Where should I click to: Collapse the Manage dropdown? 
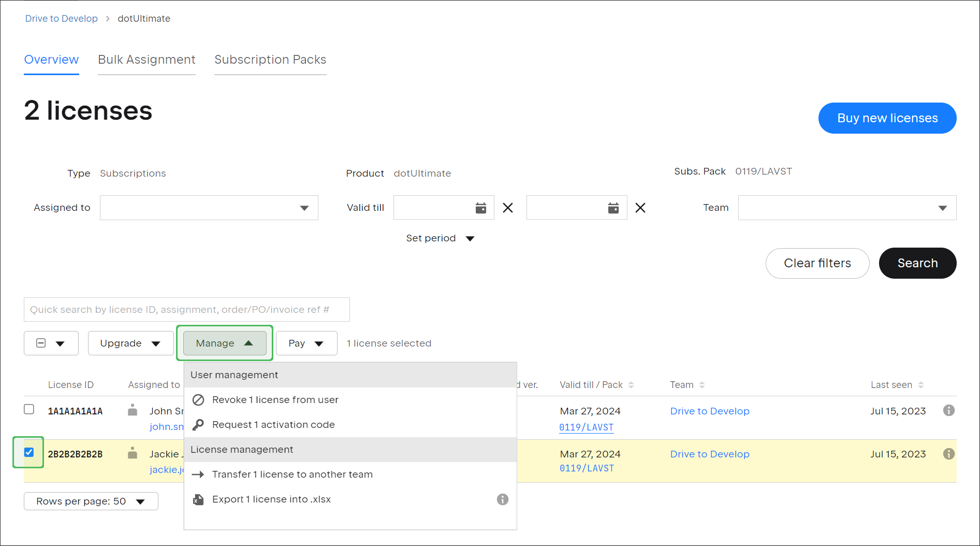click(x=225, y=343)
